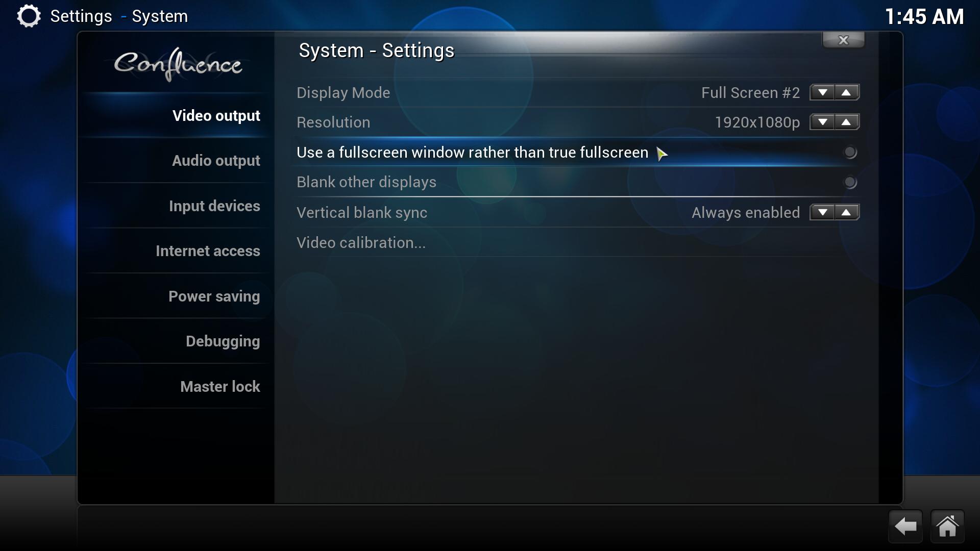Open Video calibration...
This screenshot has height=551, width=980.
tap(577, 242)
